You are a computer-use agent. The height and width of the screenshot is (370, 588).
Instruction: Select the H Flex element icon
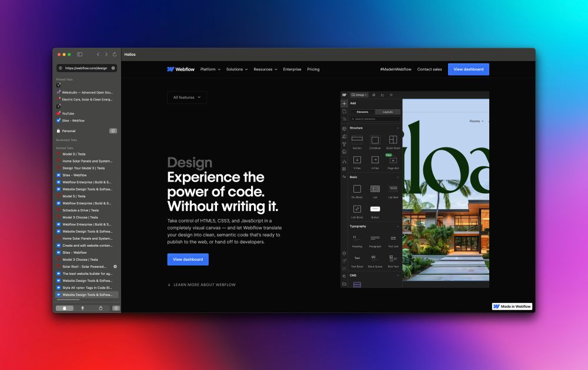click(375, 160)
